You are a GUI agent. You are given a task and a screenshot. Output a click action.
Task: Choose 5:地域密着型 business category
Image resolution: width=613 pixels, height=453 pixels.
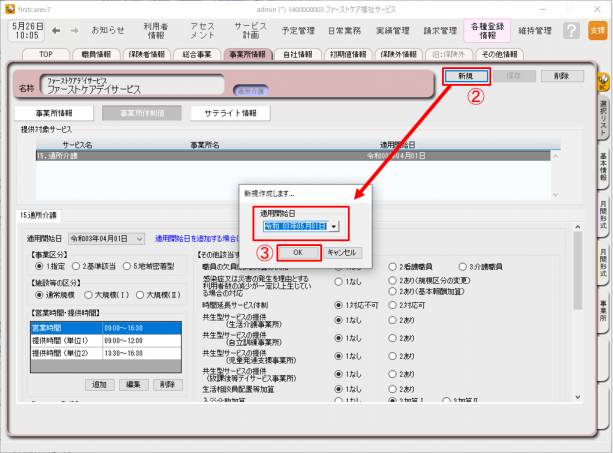[x=140, y=267]
